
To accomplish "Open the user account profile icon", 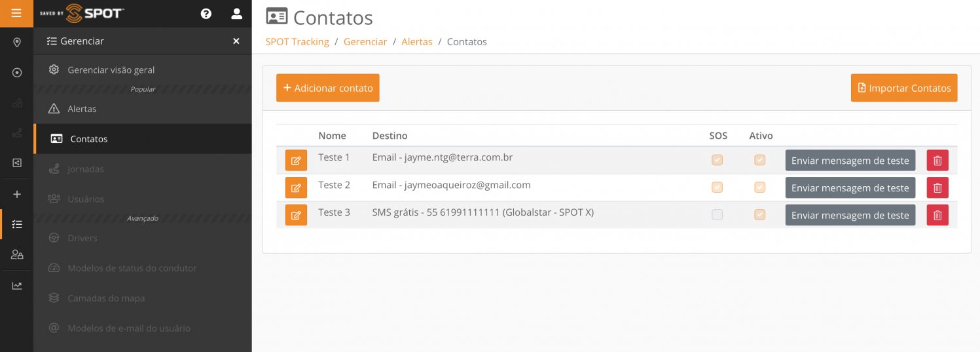I will (x=236, y=14).
